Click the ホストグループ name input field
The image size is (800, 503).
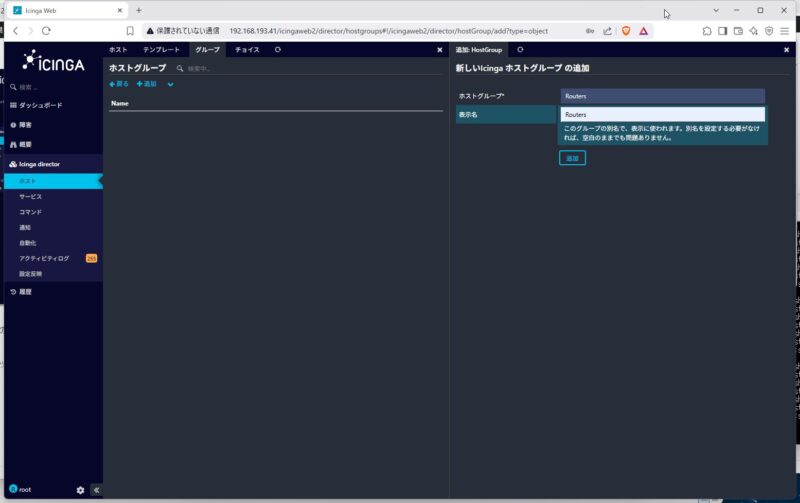[662, 96]
